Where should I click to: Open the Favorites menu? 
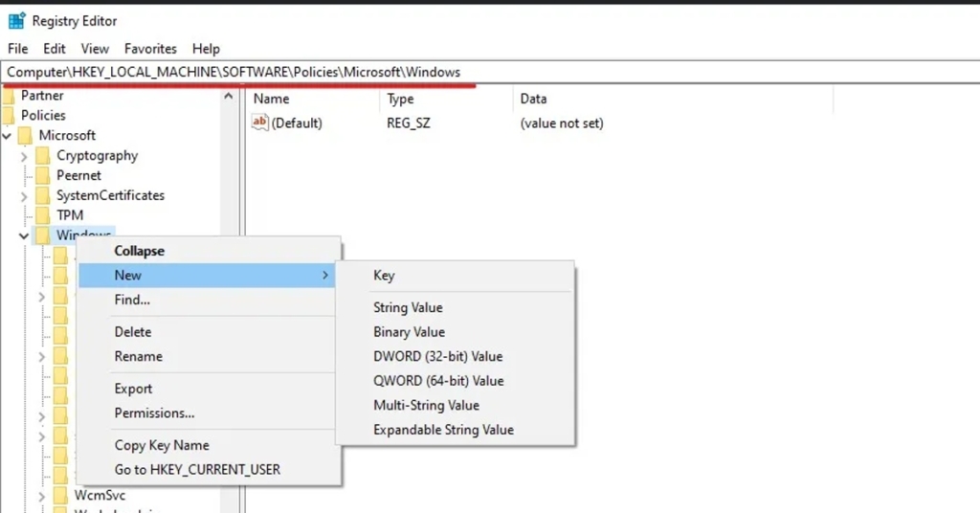150,49
